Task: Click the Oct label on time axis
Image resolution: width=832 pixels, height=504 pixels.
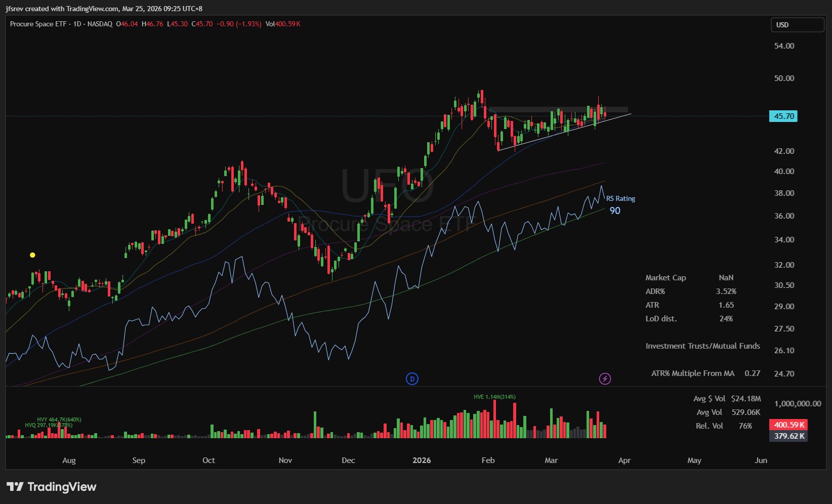Action: tap(209, 460)
